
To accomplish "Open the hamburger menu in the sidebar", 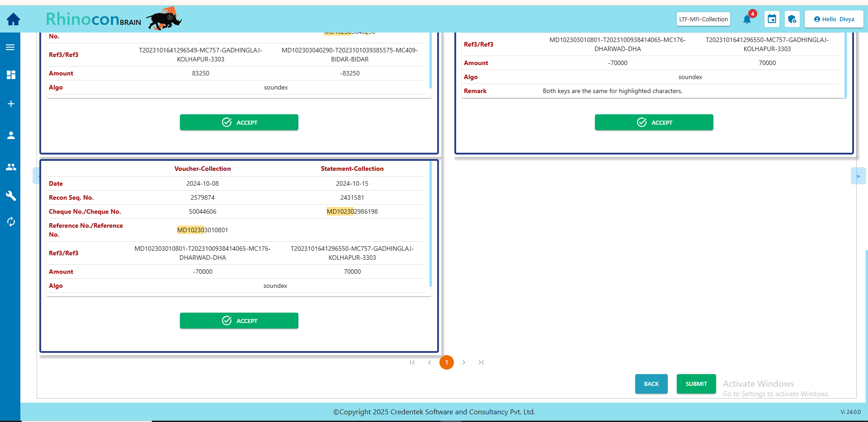I will pyautogui.click(x=10, y=47).
